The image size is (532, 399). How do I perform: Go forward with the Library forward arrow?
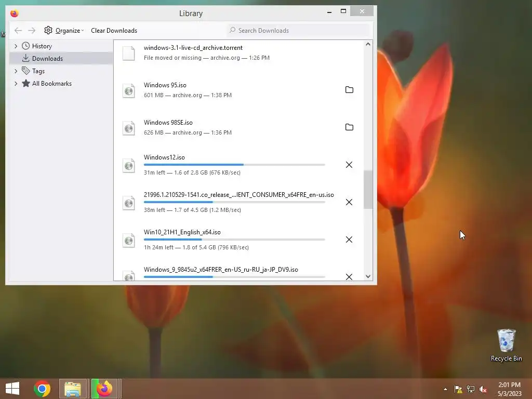[x=32, y=31]
